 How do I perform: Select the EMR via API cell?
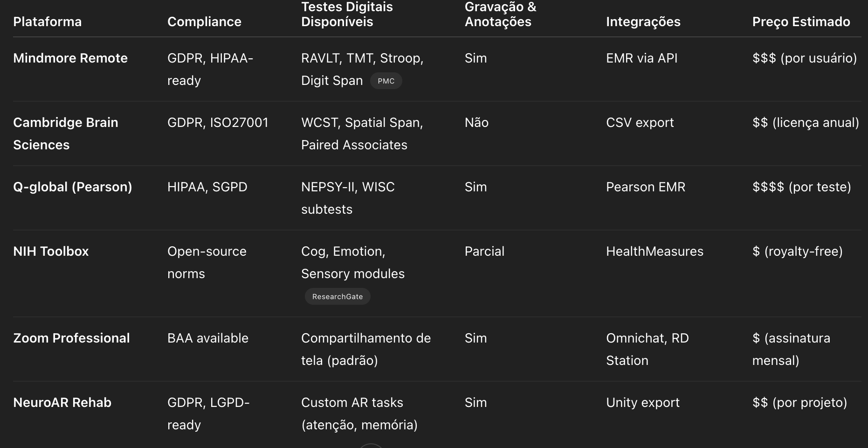pyautogui.click(x=642, y=58)
